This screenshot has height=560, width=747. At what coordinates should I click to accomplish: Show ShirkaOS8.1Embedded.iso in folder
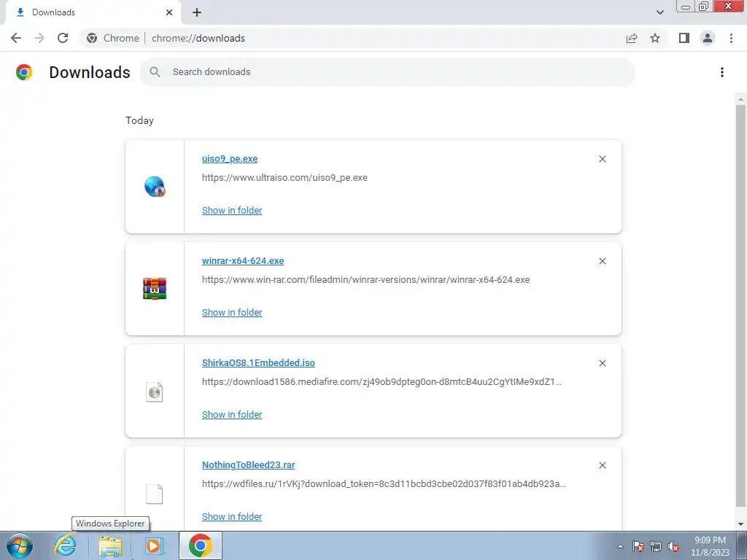tap(232, 414)
